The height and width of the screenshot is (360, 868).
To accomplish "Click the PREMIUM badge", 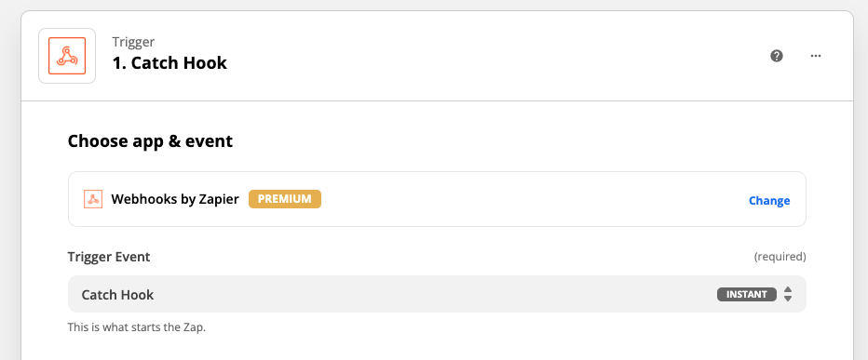I will (285, 199).
